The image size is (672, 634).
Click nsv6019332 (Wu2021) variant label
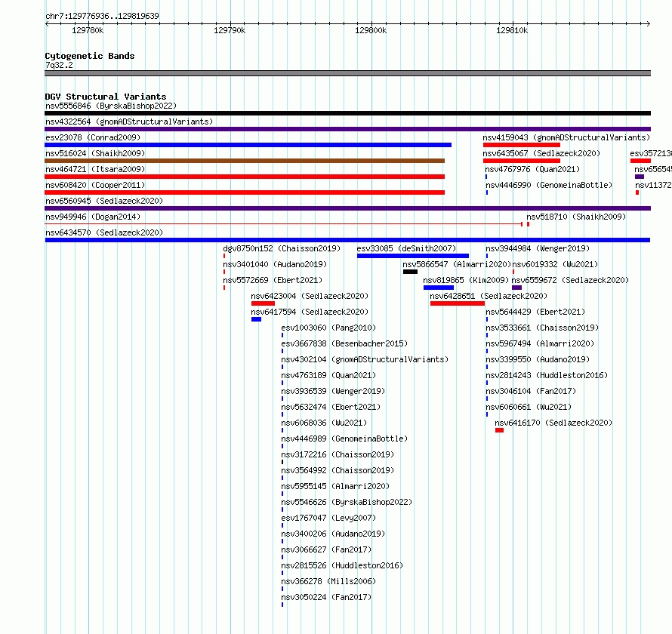pyautogui.click(x=555, y=264)
